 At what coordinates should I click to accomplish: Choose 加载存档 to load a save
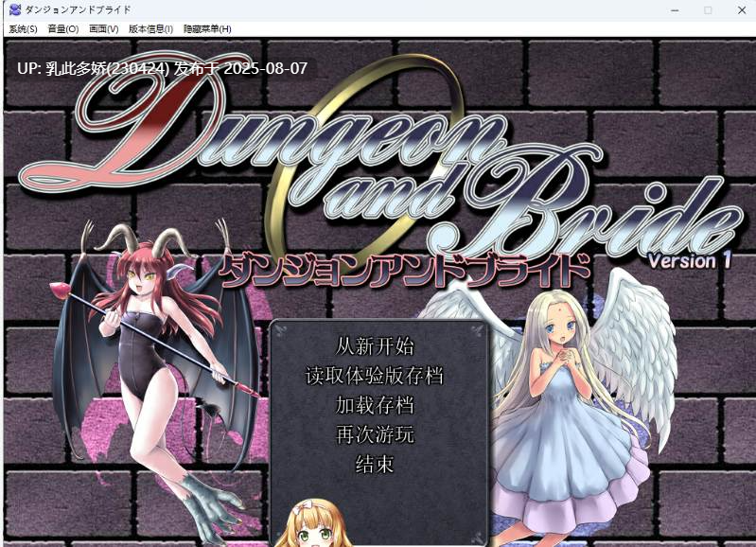375,405
